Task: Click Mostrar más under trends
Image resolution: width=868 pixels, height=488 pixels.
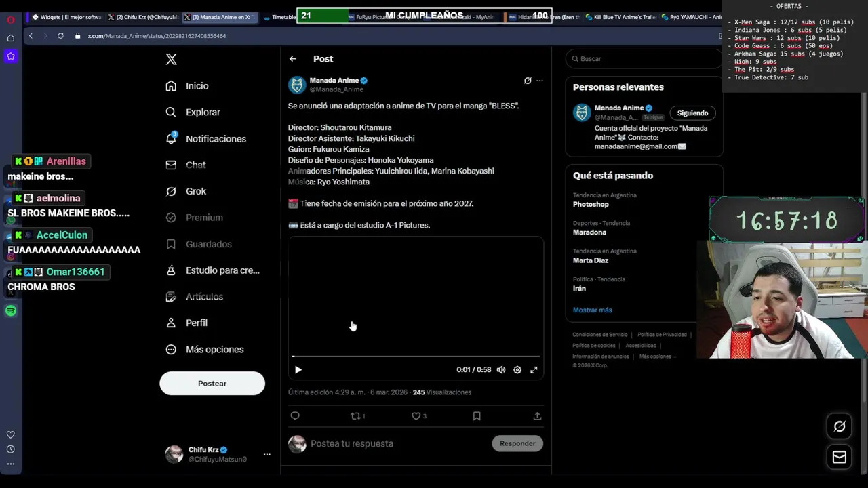Action: (592, 310)
